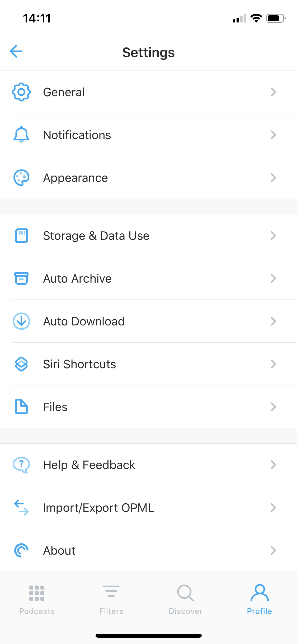
Task: Expand the General row chevron
Action: 273,92
